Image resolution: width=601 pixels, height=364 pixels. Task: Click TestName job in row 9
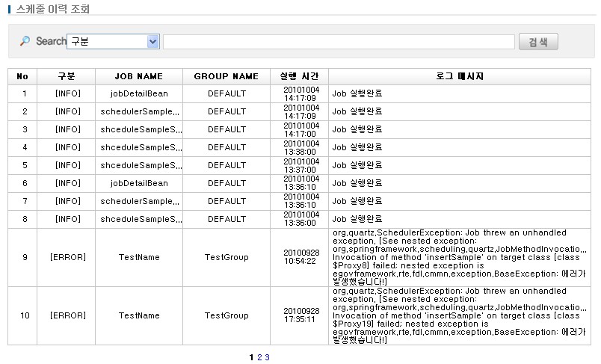139,257
